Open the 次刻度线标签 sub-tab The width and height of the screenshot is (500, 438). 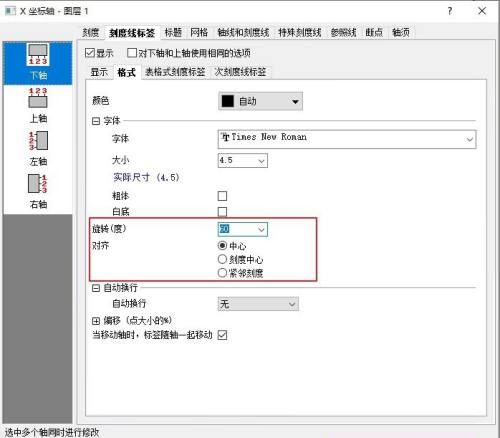240,72
